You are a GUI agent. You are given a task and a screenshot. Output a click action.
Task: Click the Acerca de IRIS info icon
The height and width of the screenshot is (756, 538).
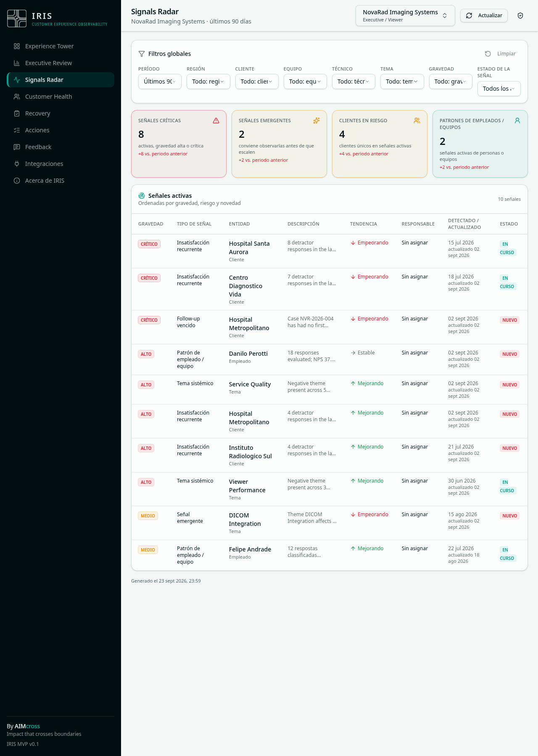pos(17,181)
